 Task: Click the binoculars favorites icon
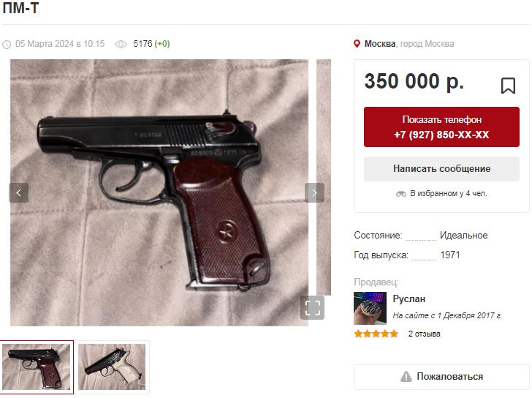point(401,194)
